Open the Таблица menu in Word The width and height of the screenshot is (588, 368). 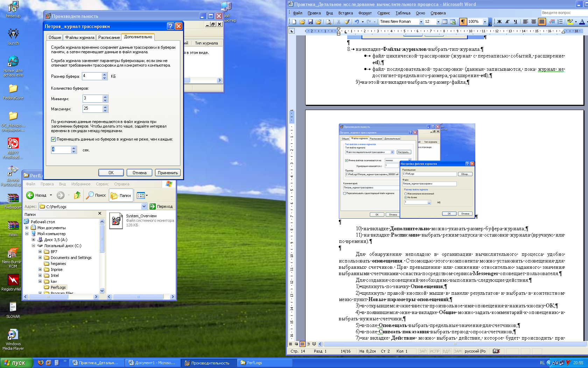(403, 13)
